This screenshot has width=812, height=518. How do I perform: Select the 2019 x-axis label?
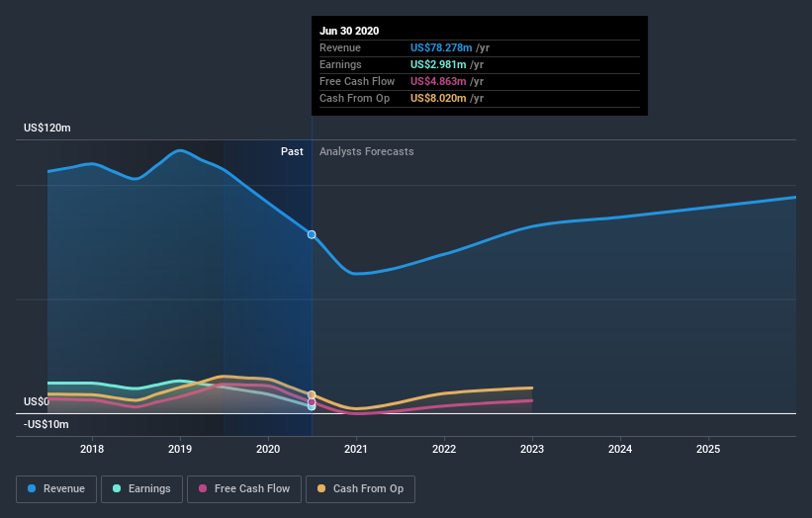180,449
